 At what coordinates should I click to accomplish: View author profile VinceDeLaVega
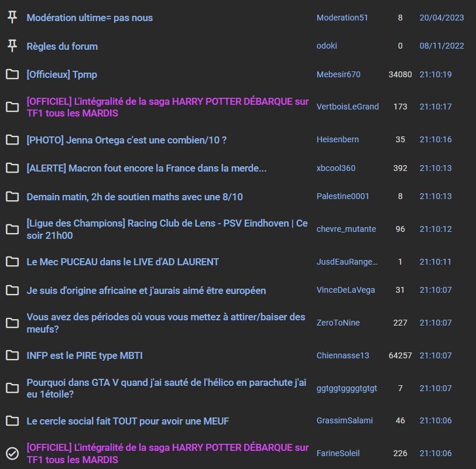pyautogui.click(x=346, y=290)
